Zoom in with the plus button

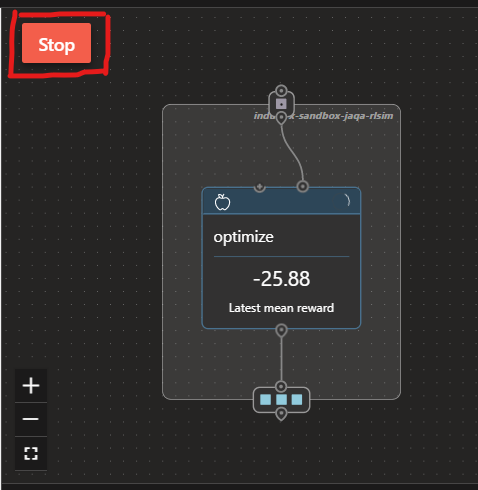point(31,386)
